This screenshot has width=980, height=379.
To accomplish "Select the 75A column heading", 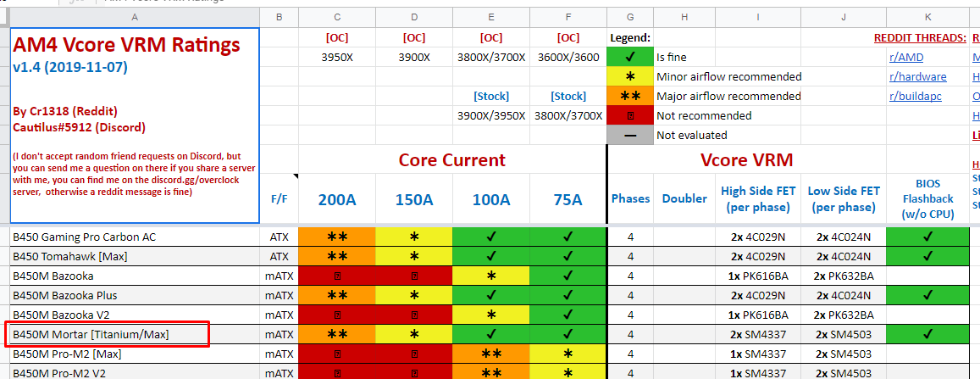I will click(x=568, y=199).
